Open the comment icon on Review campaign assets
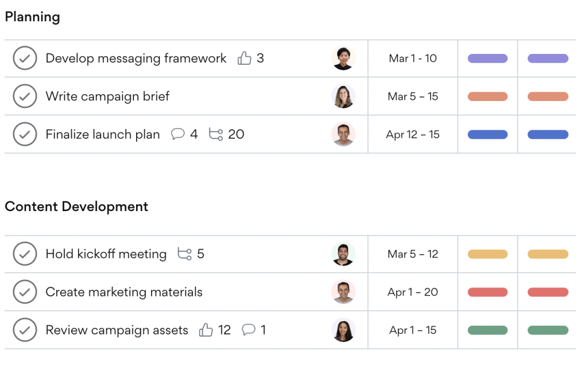Screen dimensions: 588x366 tap(249, 330)
